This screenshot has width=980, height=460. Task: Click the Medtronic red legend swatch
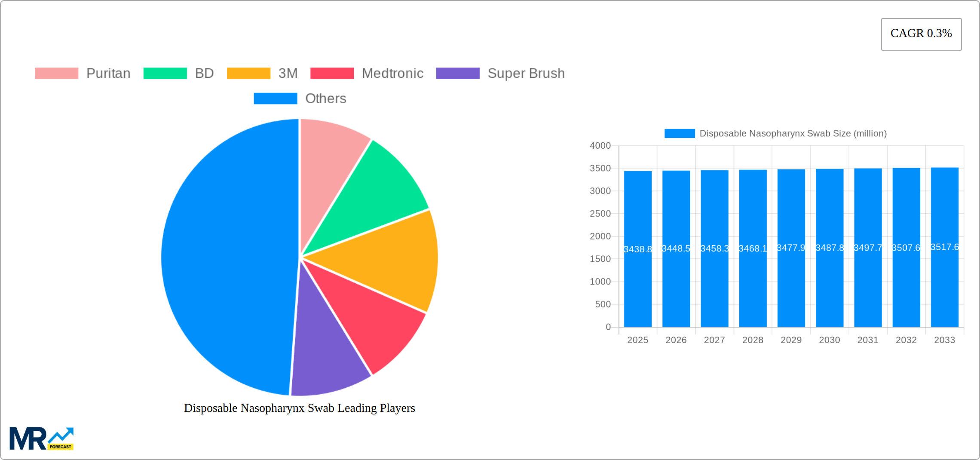coord(332,74)
